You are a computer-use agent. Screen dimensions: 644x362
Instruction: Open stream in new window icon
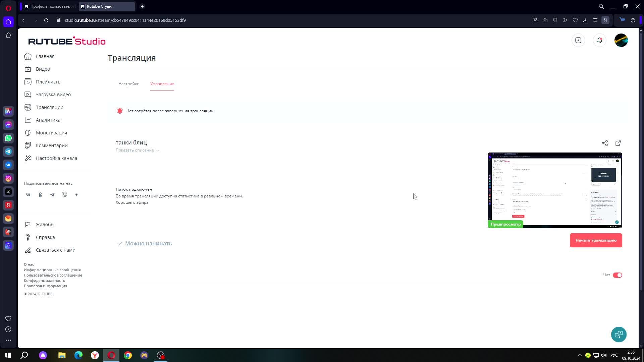[618, 143]
